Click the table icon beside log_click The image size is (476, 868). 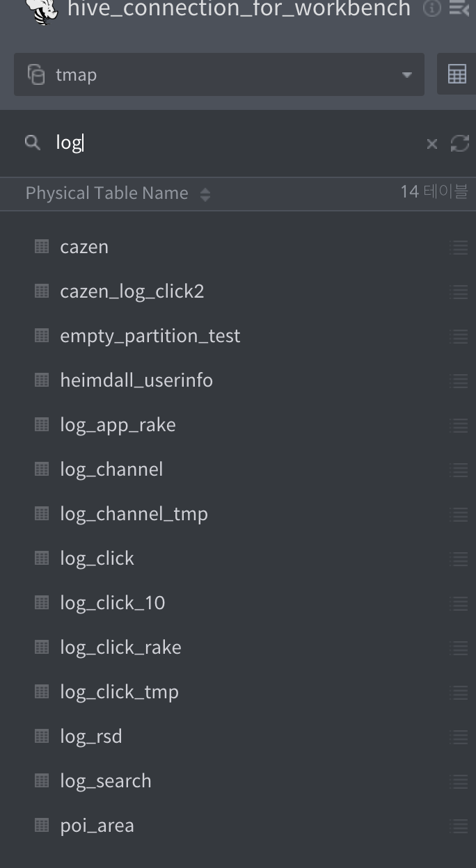click(41, 558)
